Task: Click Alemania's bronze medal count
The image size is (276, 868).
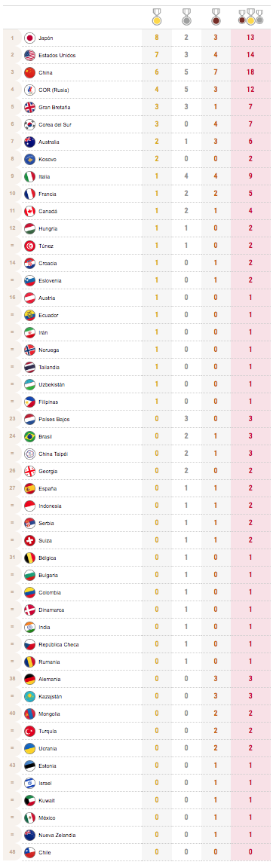Action: tap(216, 679)
